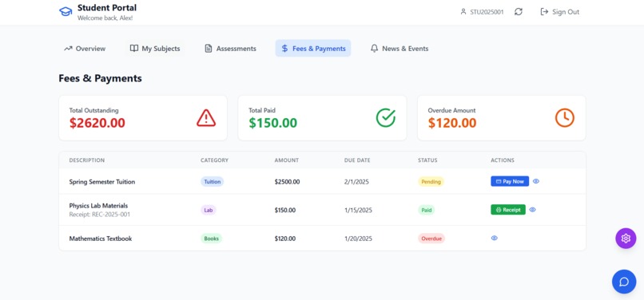Click the Lab category badge
The image size is (644, 300).
coord(209,210)
